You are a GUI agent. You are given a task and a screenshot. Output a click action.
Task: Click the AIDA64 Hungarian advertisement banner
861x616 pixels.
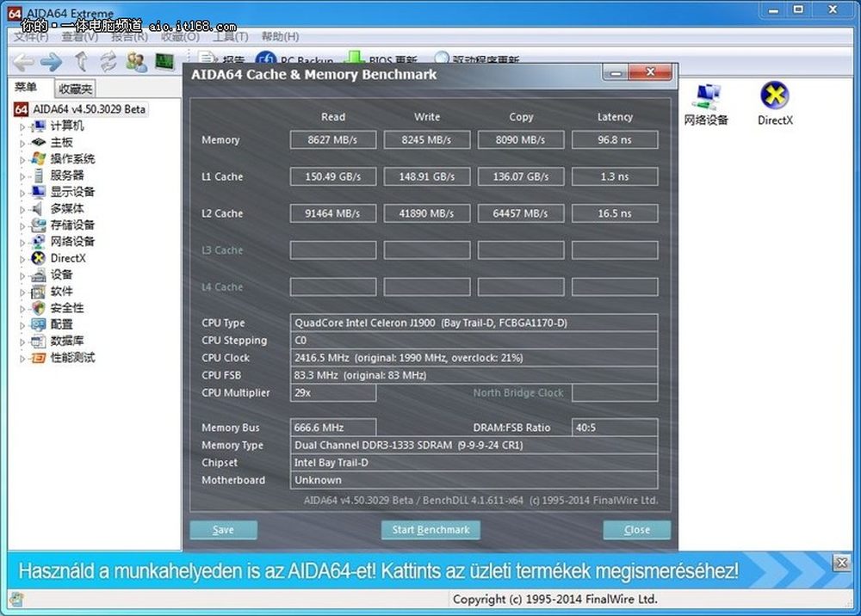tap(379, 570)
